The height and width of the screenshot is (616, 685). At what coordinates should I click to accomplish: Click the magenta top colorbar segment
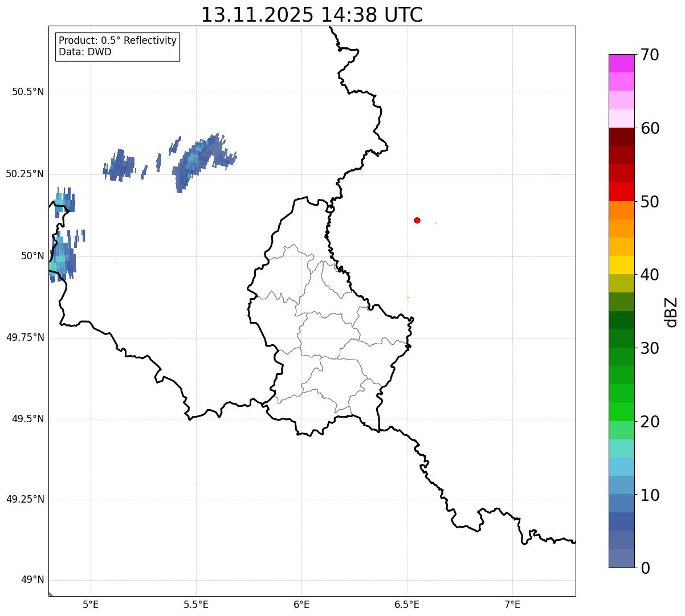coord(621,63)
